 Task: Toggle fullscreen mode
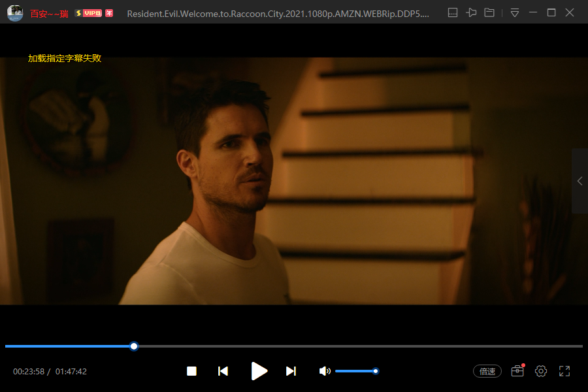pyautogui.click(x=565, y=371)
